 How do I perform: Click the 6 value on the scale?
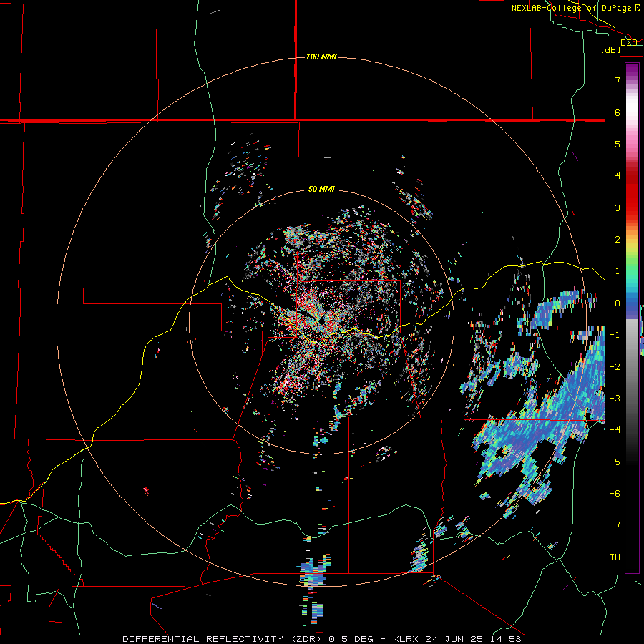[618, 112]
